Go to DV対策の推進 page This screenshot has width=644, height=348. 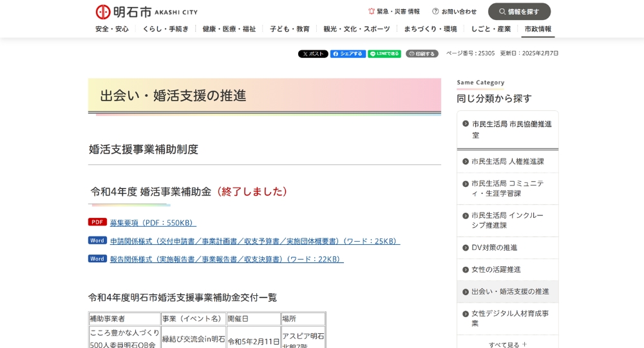coord(507,247)
